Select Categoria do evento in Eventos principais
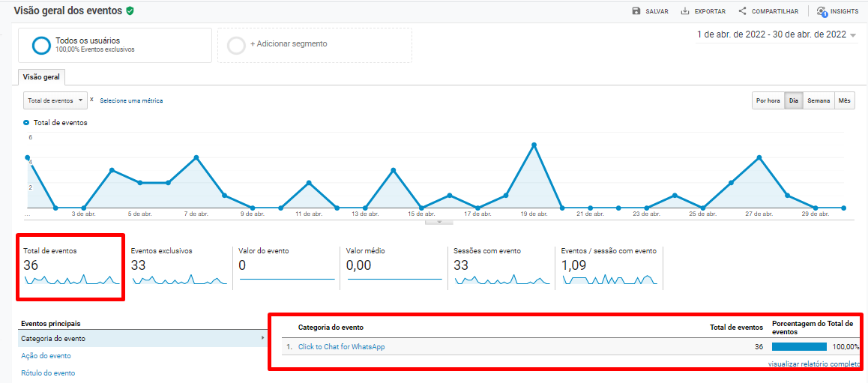Screen dimensions: 868x383 (x=53, y=339)
